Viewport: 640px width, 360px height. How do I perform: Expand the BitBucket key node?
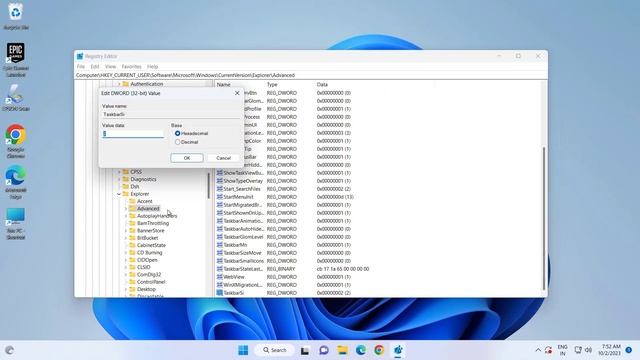[x=126, y=238]
